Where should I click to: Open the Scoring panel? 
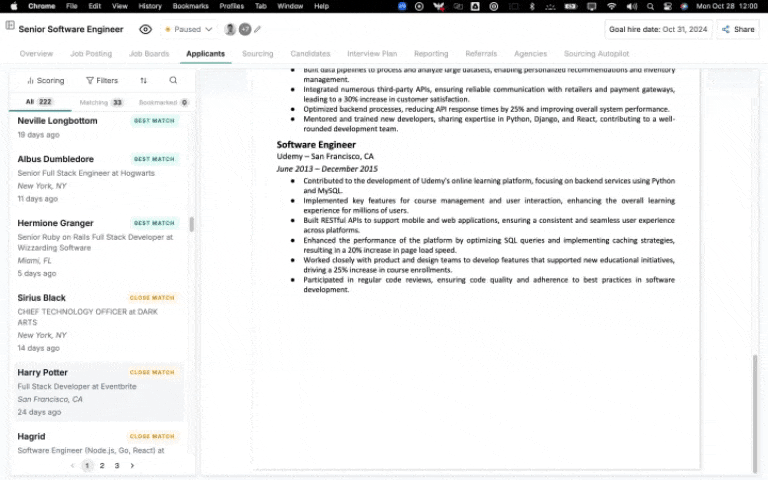tap(45, 80)
